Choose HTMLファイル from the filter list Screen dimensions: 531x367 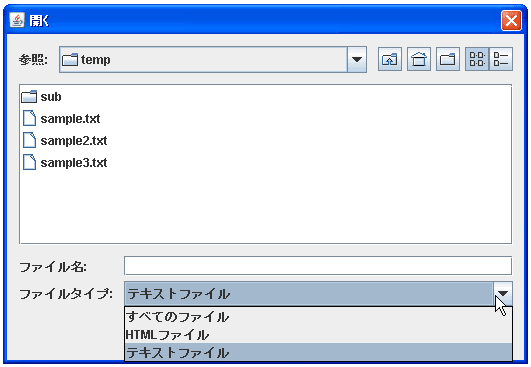[x=318, y=334]
